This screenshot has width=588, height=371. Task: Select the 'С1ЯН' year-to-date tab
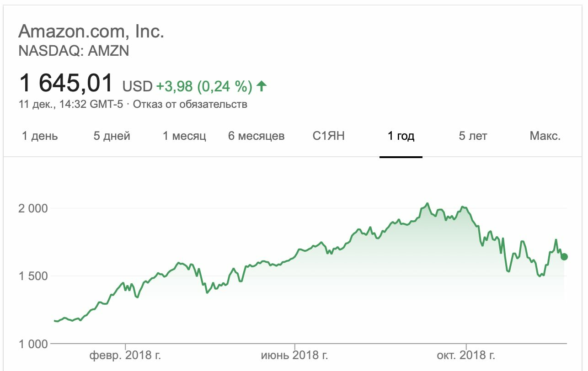[328, 136]
